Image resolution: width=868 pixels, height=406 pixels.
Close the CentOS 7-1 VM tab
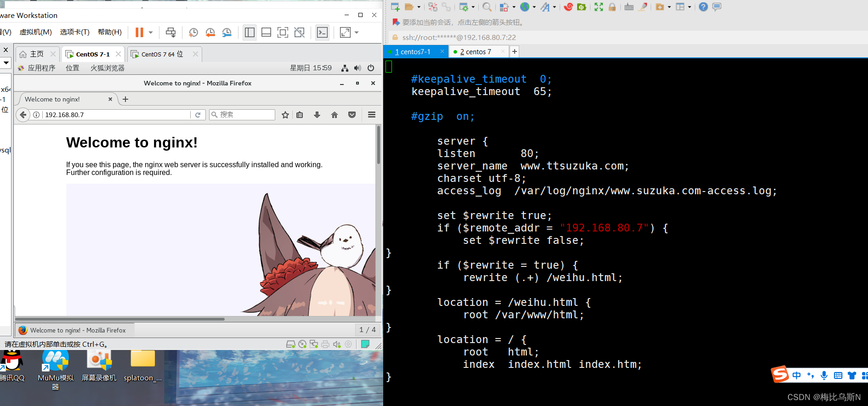click(119, 54)
